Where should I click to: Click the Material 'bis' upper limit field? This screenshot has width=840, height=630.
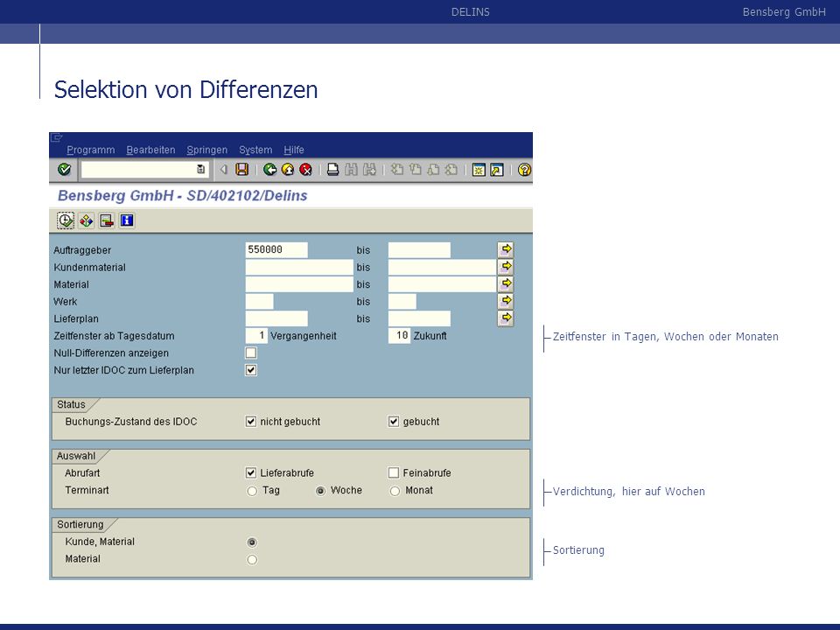[x=442, y=283]
